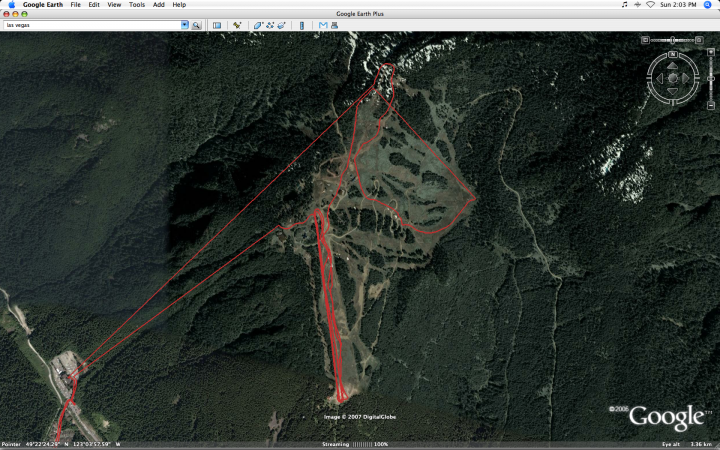The height and width of the screenshot is (450, 720).
Task: Click the Print icon in toolbar
Action: pos(334,25)
